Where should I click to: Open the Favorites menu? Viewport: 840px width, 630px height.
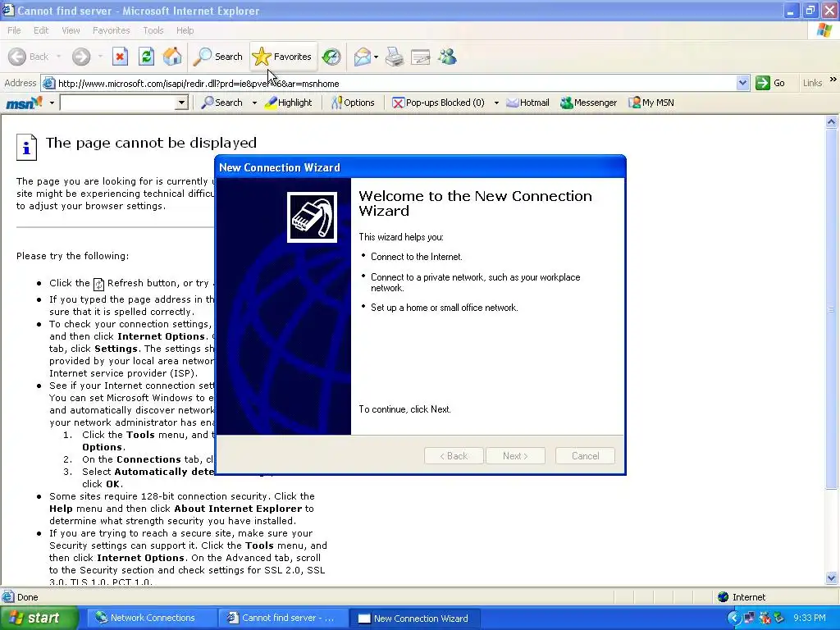tap(111, 30)
